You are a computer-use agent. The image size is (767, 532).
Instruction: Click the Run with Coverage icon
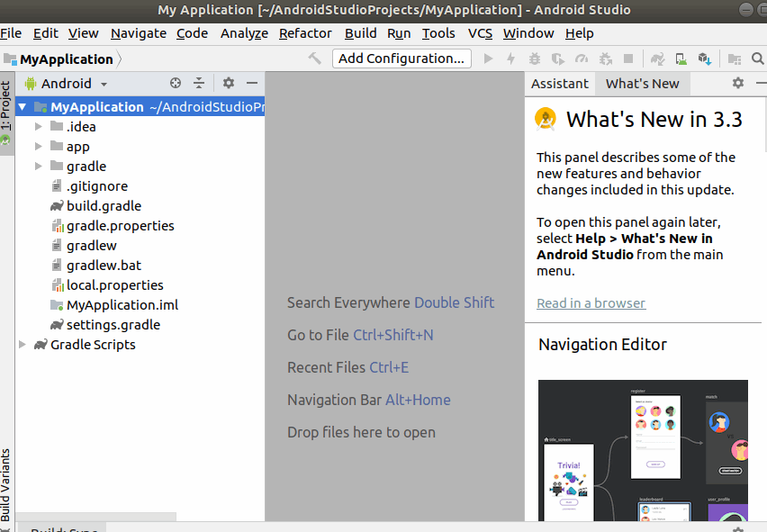pos(557,59)
